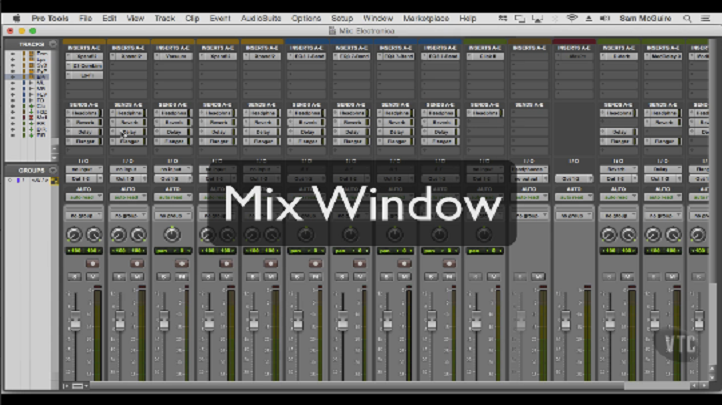Click the Flanger send on fourteenth channel
The height and width of the screenshot is (405, 722).
click(663, 142)
